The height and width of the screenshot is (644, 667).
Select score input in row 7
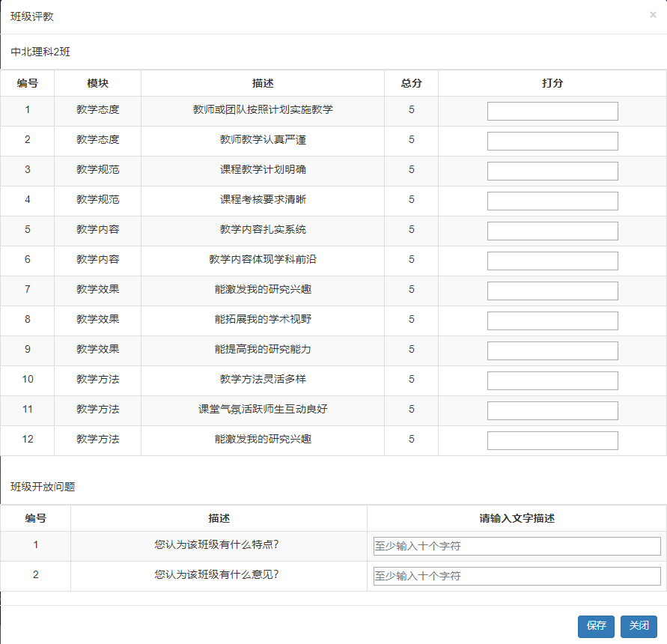[x=552, y=291]
